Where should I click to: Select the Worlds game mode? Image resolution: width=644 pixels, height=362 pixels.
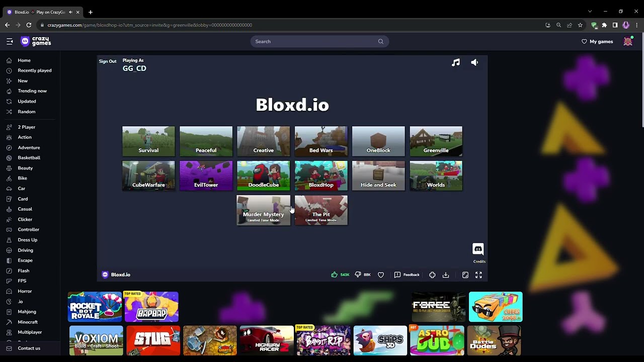point(436,175)
